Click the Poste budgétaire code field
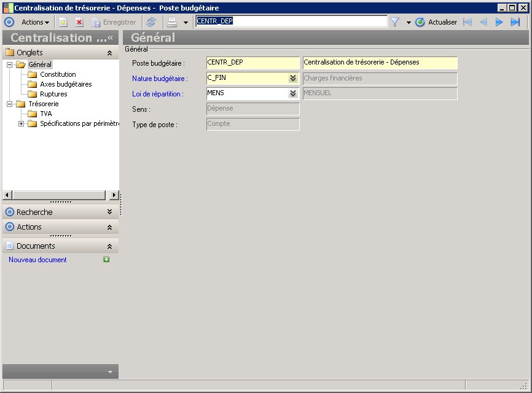This screenshot has height=393, width=532. [252, 63]
